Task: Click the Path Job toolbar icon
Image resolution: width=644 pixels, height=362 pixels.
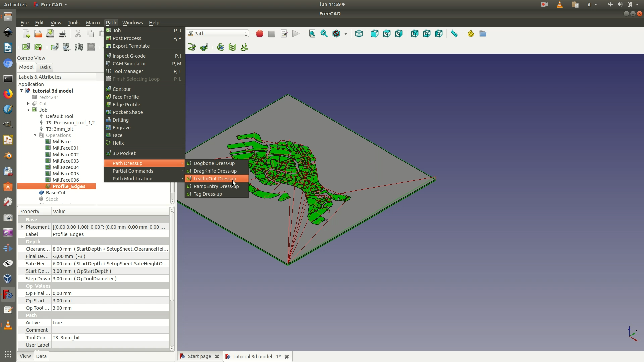Action: 26,47
